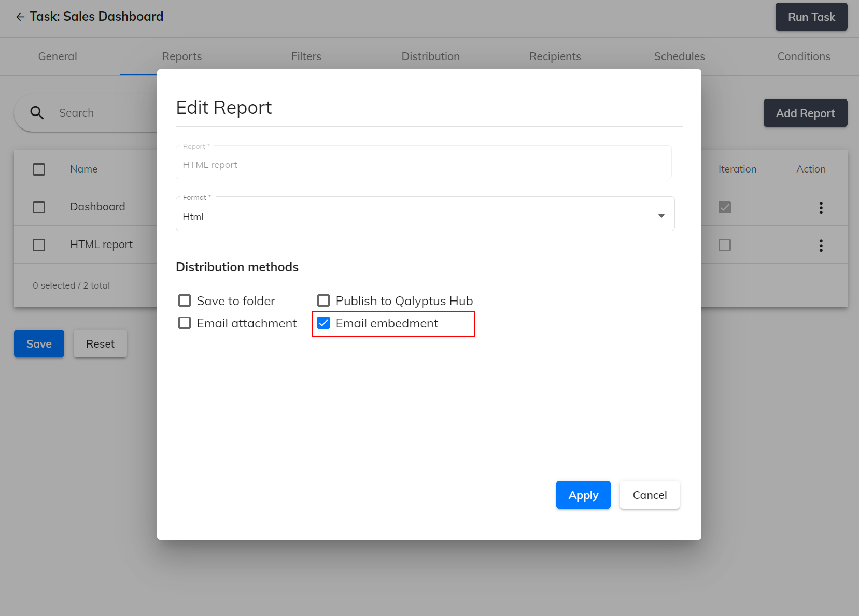
Task: Toggle the select-all checkbox in table header
Action: point(39,169)
